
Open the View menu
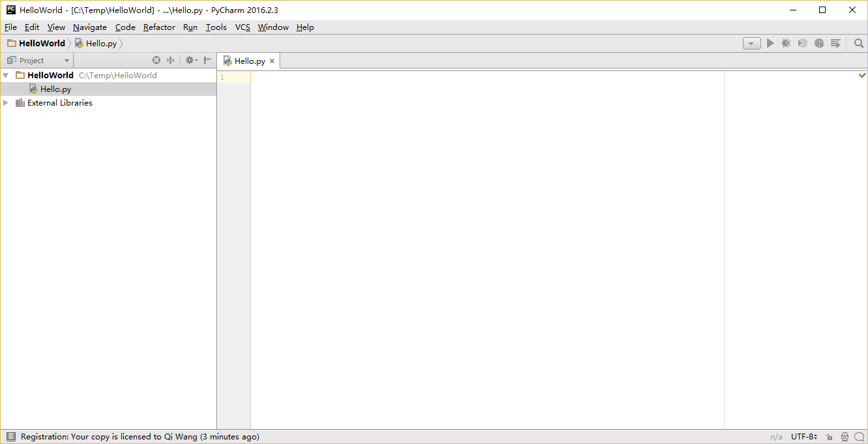click(56, 27)
